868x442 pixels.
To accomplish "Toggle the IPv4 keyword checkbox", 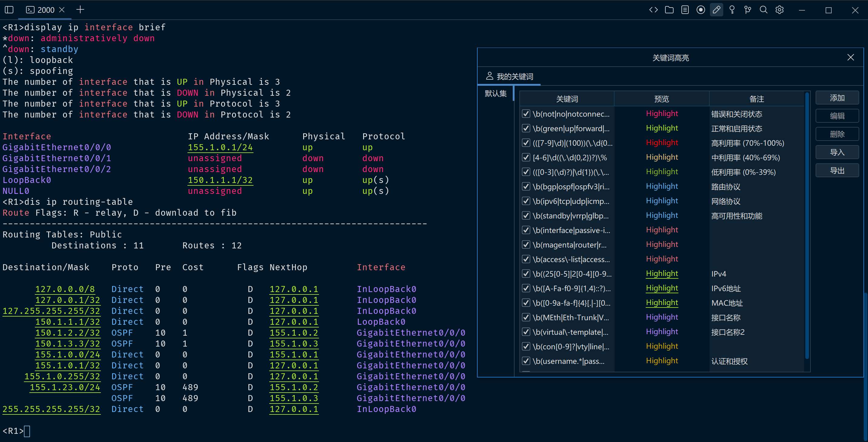I will click(x=526, y=274).
